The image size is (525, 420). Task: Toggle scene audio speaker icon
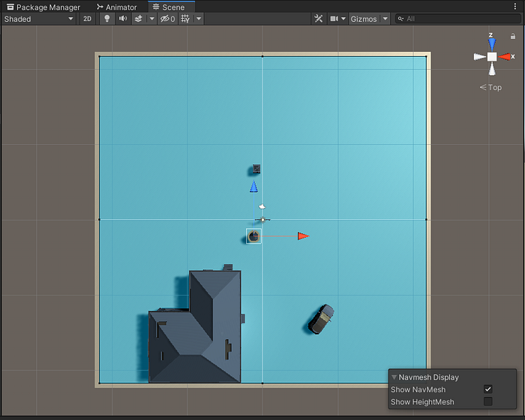122,19
